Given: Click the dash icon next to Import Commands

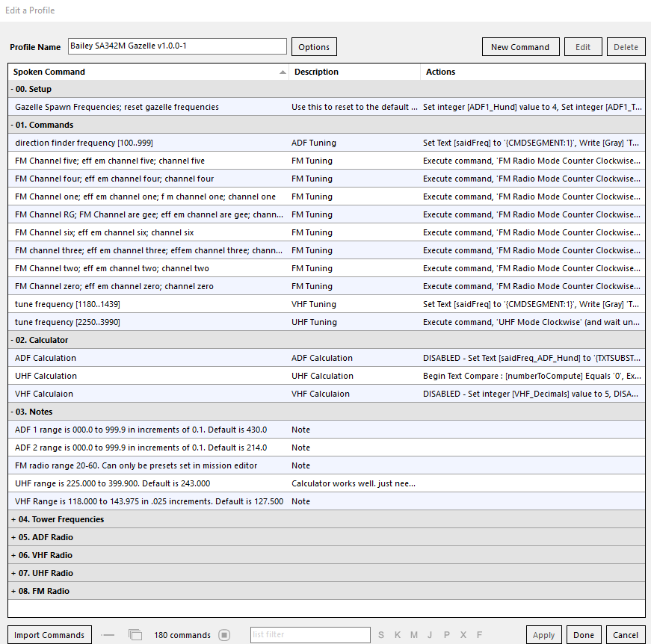Looking at the screenshot, I should (x=108, y=635).
